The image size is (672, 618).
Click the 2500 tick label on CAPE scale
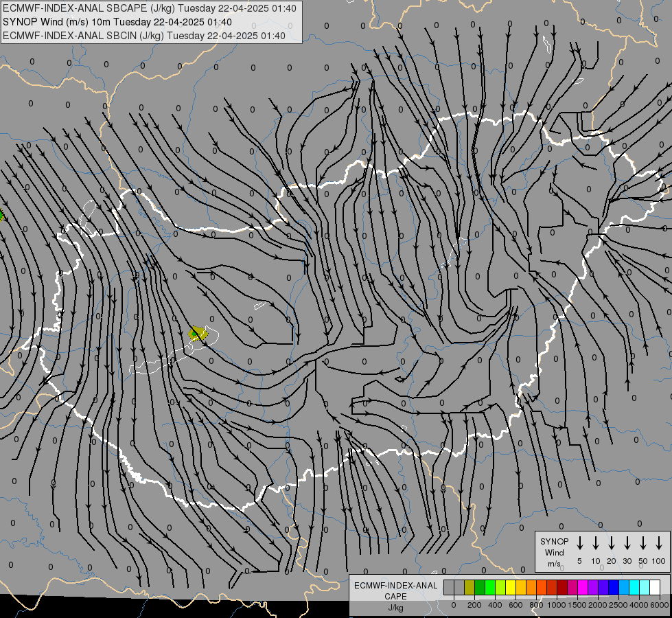[618, 605]
